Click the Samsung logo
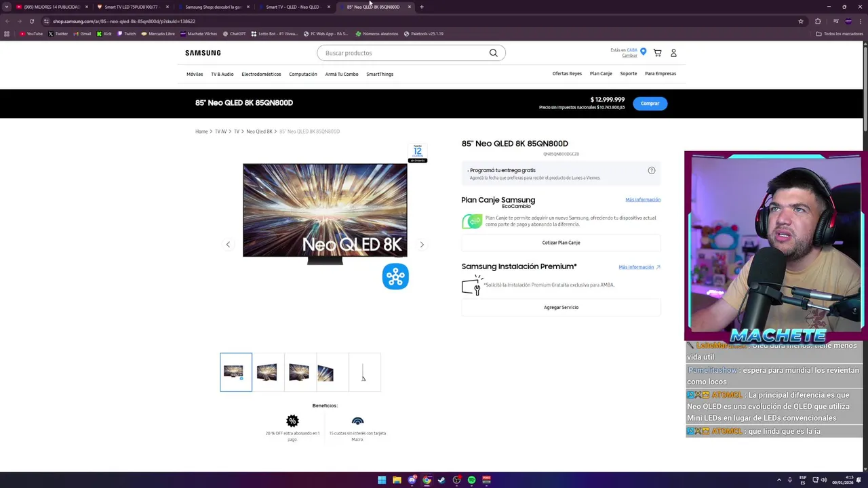The image size is (868, 488). click(203, 53)
